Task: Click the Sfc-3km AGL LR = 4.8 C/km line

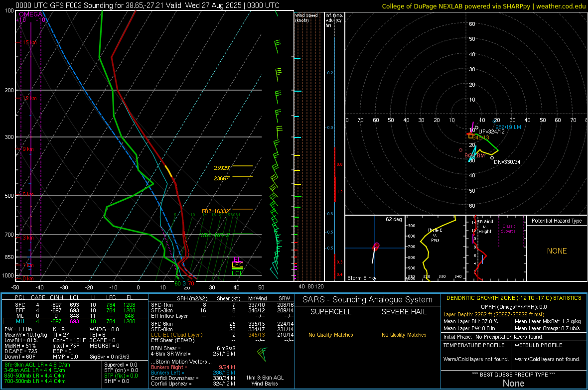Action: point(37,365)
